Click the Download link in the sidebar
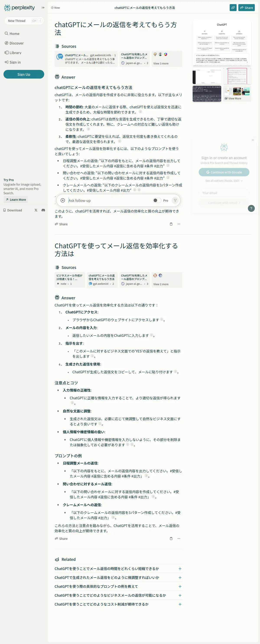 [13, 210]
